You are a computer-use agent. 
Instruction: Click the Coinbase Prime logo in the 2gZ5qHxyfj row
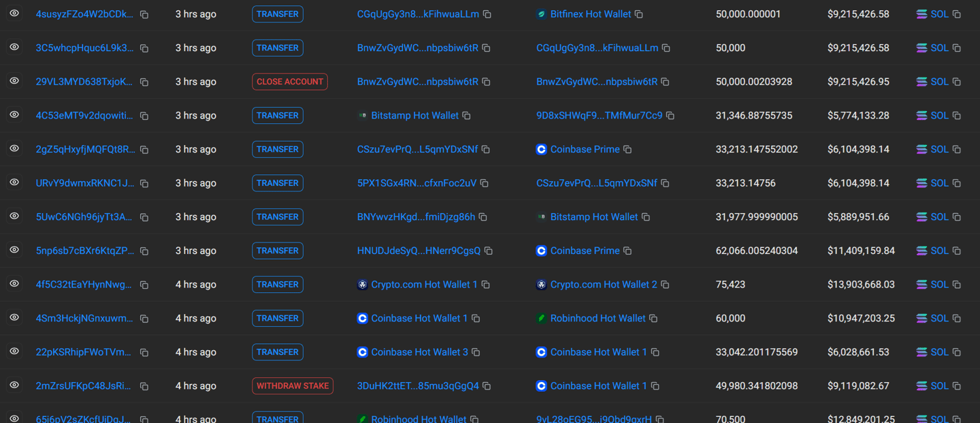point(541,149)
